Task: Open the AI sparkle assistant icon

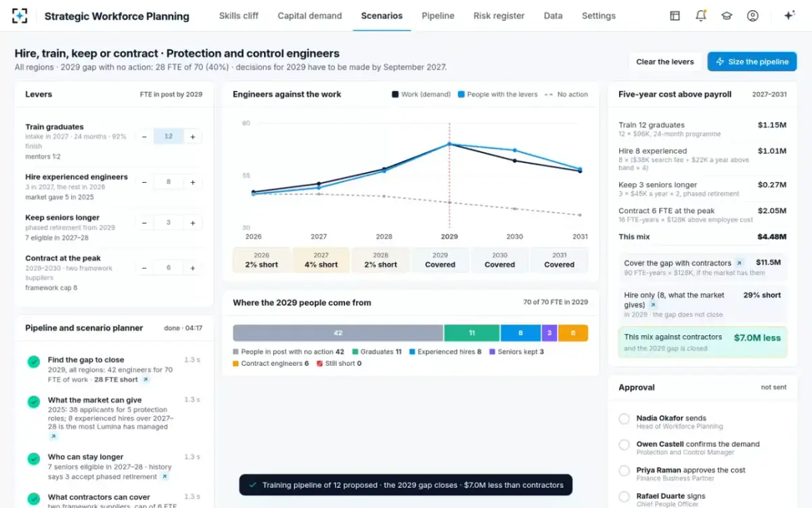Action: point(789,16)
